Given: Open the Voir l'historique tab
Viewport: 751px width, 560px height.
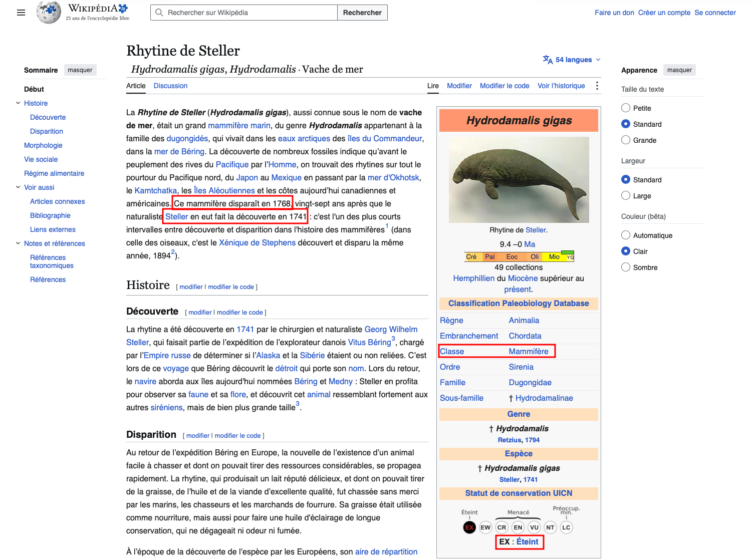Looking at the screenshot, I should (561, 86).
